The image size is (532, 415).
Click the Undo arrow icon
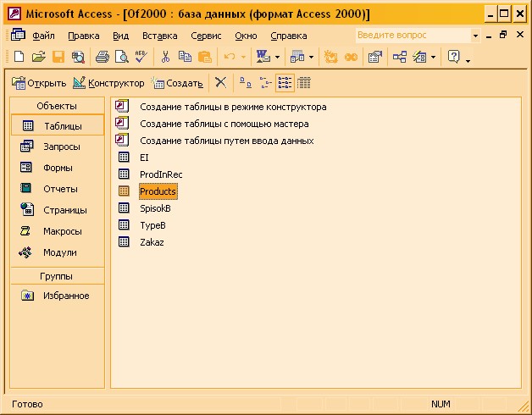(230, 57)
